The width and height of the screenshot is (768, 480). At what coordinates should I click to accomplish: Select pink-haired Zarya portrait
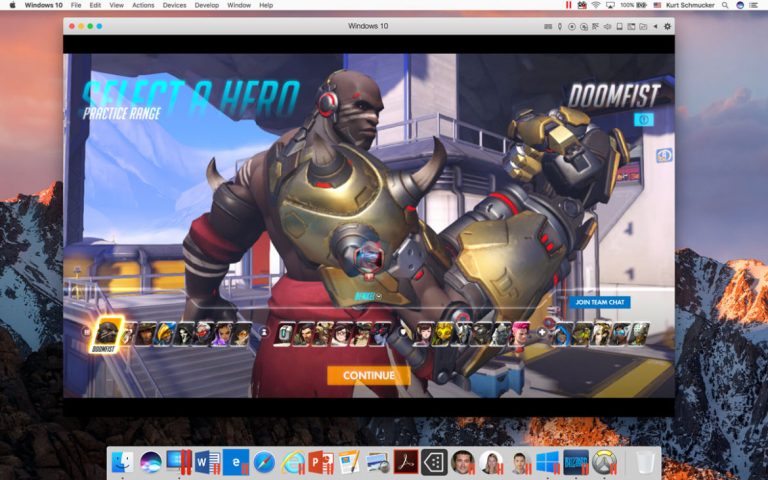[x=519, y=334]
